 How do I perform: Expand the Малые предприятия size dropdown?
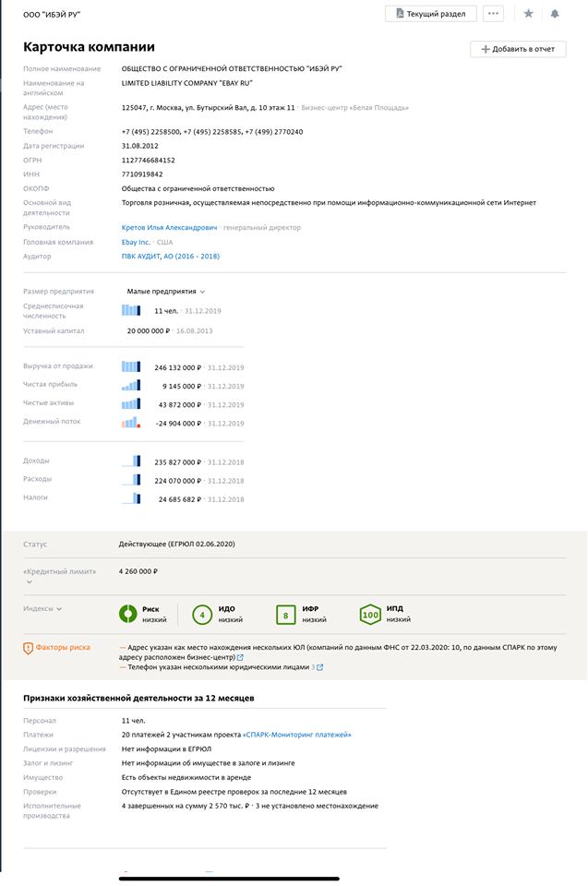click(x=166, y=291)
